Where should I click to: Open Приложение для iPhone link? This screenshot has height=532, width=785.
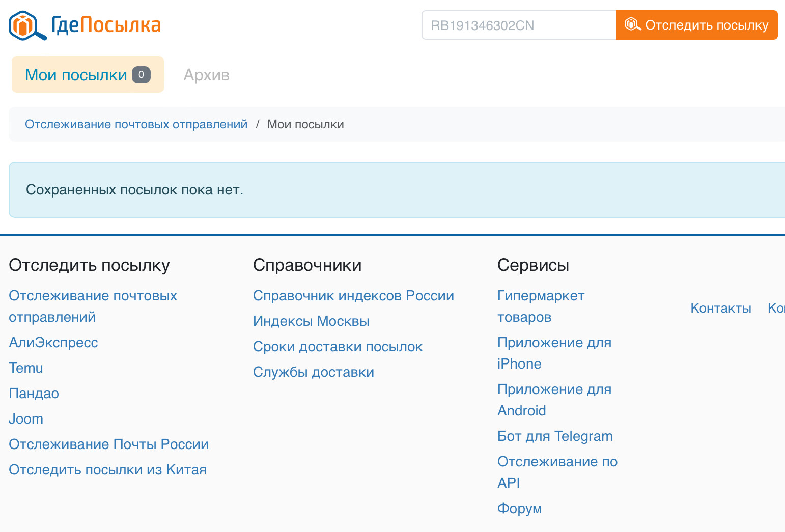point(554,353)
